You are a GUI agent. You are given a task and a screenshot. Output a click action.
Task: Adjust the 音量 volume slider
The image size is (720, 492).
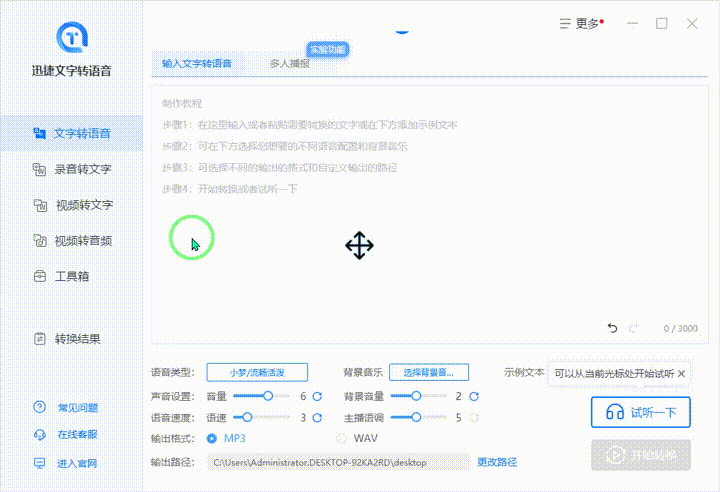[262, 396]
